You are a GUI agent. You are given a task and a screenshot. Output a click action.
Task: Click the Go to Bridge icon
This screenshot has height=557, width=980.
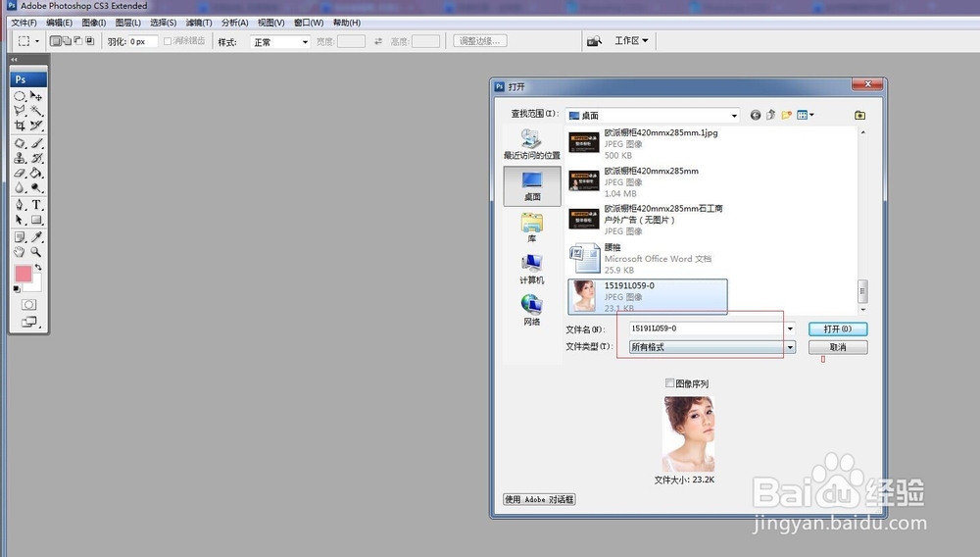tap(594, 41)
